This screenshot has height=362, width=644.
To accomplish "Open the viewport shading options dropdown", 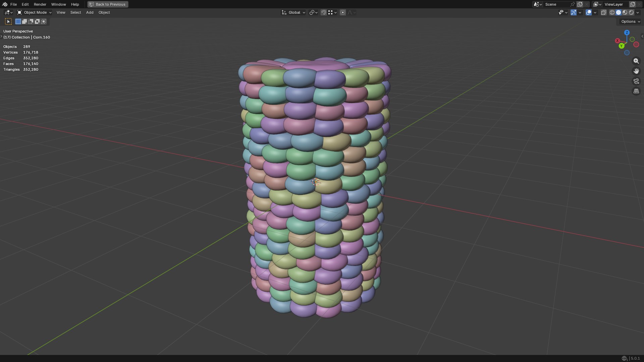I will click(638, 12).
